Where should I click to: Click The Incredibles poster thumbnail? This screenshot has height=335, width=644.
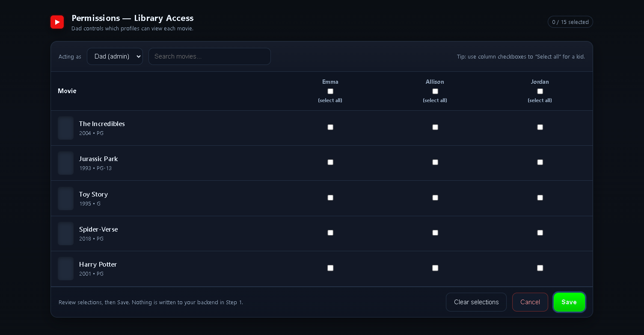[66, 128]
